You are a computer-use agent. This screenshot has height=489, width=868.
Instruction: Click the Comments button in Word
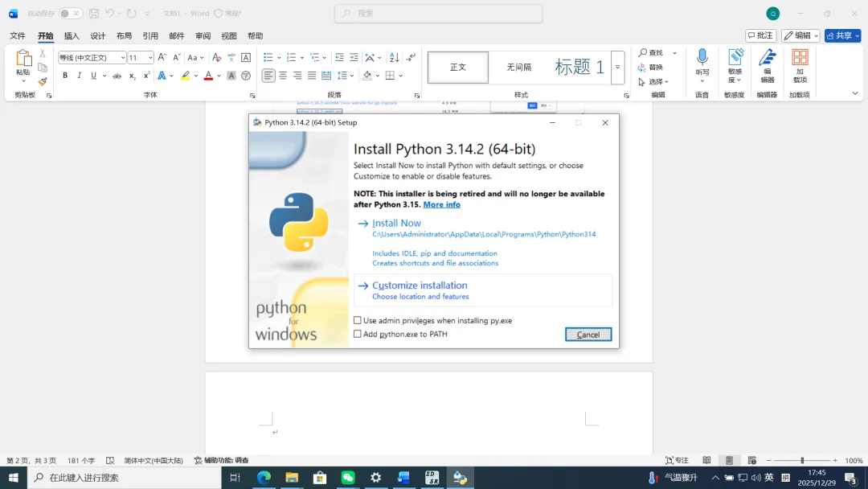pos(760,35)
